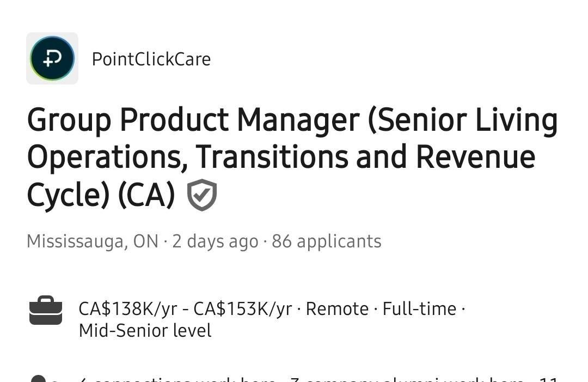The height and width of the screenshot is (382, 588).
Task: Click the verified shield badge icon
Action: [x=202, y=195]
